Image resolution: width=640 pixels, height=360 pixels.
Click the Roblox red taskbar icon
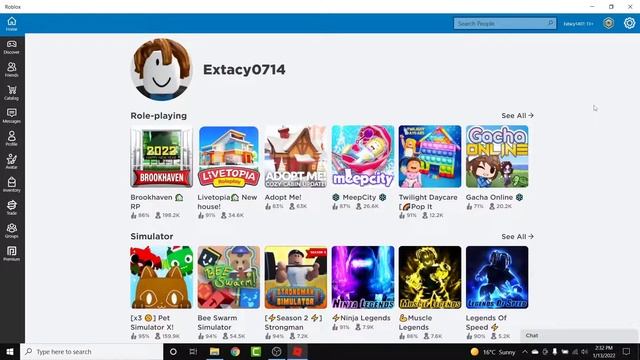(298, 351)
